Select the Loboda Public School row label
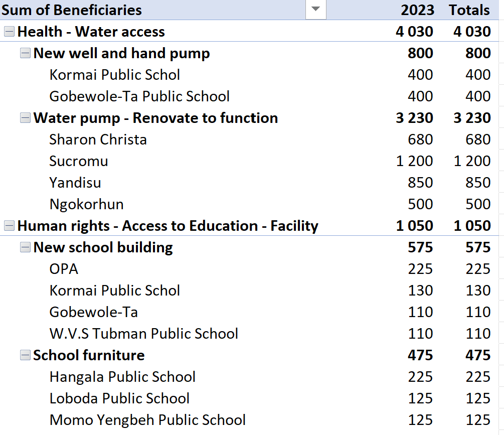This screenshot has width=504, height=435. pos(119,398)
